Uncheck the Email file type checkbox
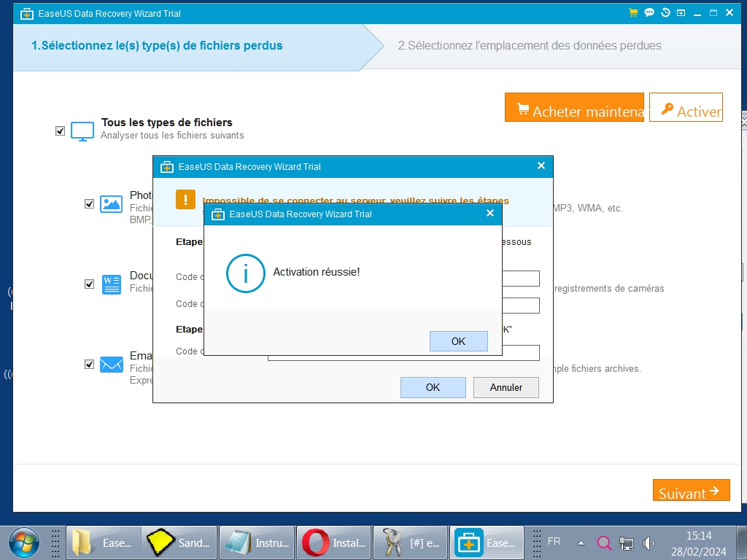This screenshot has width=747, height=560. (x=89, y=365)
